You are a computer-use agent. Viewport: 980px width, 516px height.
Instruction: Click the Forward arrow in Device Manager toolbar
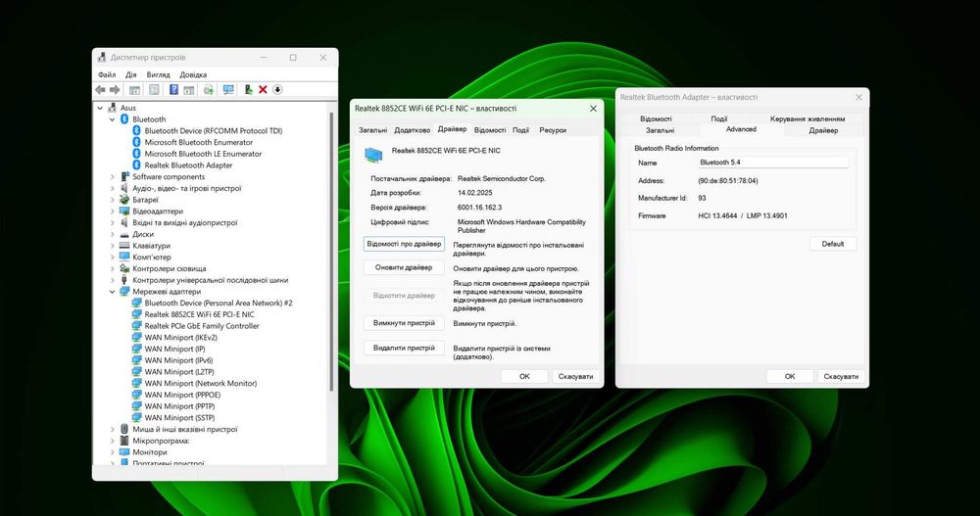coord(115,90)
